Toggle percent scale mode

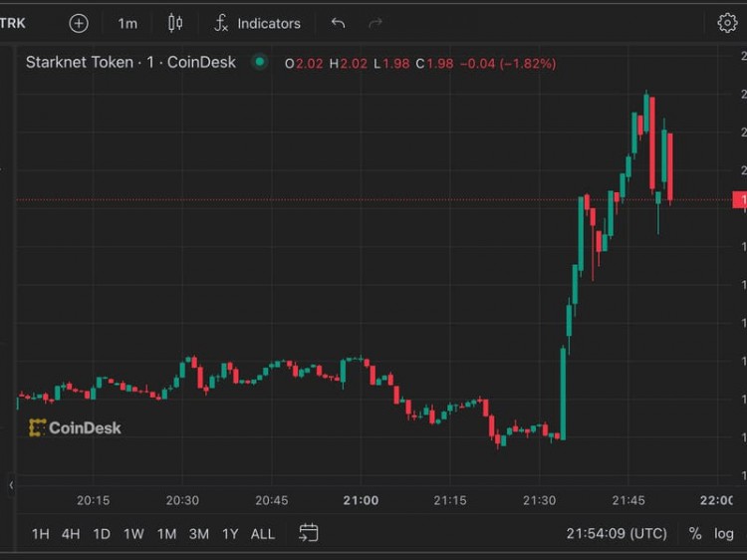tap(695, 534)
